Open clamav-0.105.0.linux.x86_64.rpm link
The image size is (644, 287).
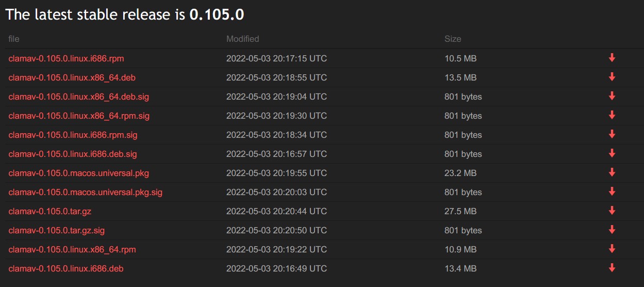(72, 249)
